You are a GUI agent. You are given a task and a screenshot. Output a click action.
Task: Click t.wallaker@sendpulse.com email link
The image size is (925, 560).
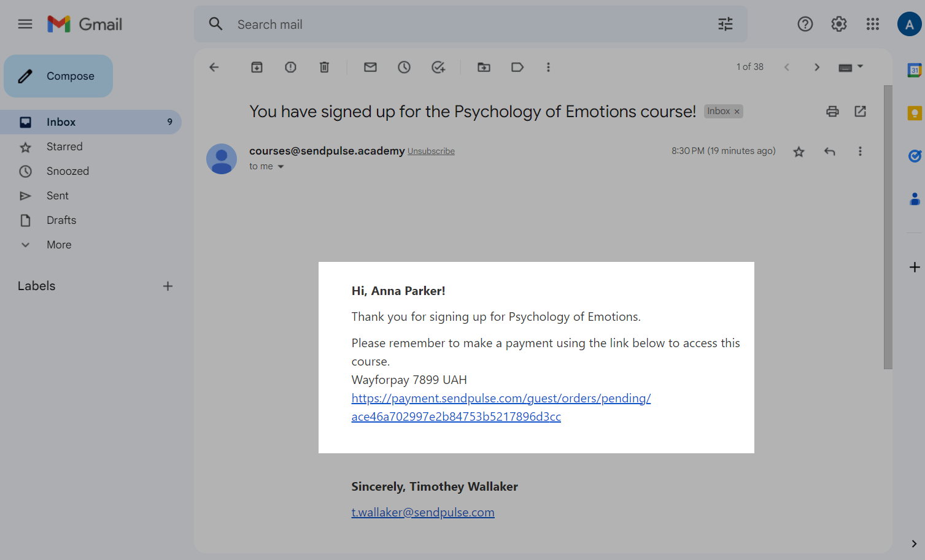423,512
